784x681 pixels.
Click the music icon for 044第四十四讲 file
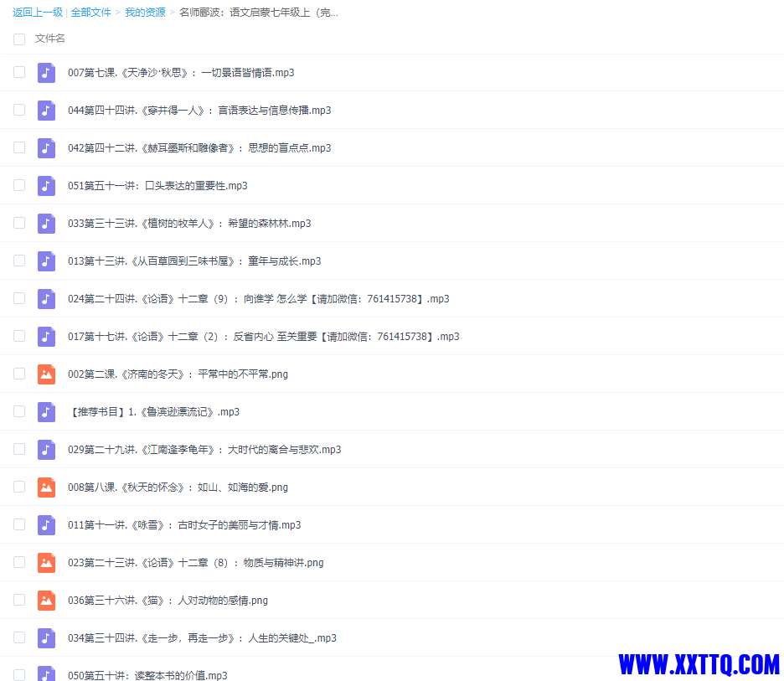point(47,111)
